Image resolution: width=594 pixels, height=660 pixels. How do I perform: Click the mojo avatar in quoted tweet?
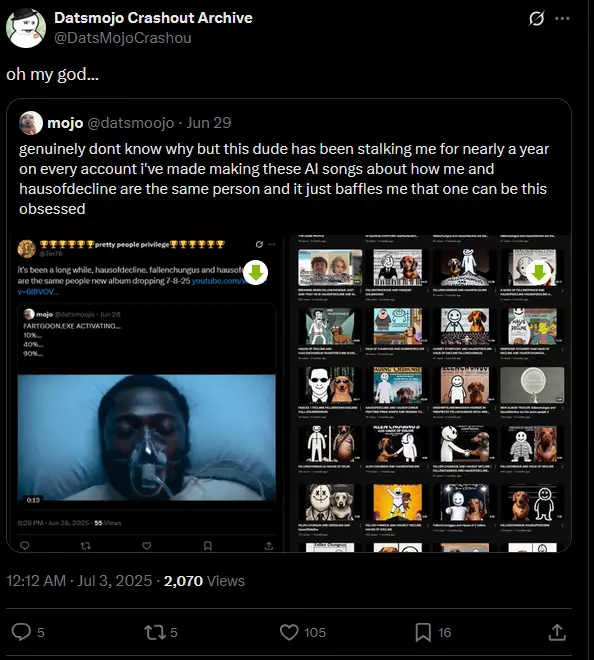(x=31, y=123)
